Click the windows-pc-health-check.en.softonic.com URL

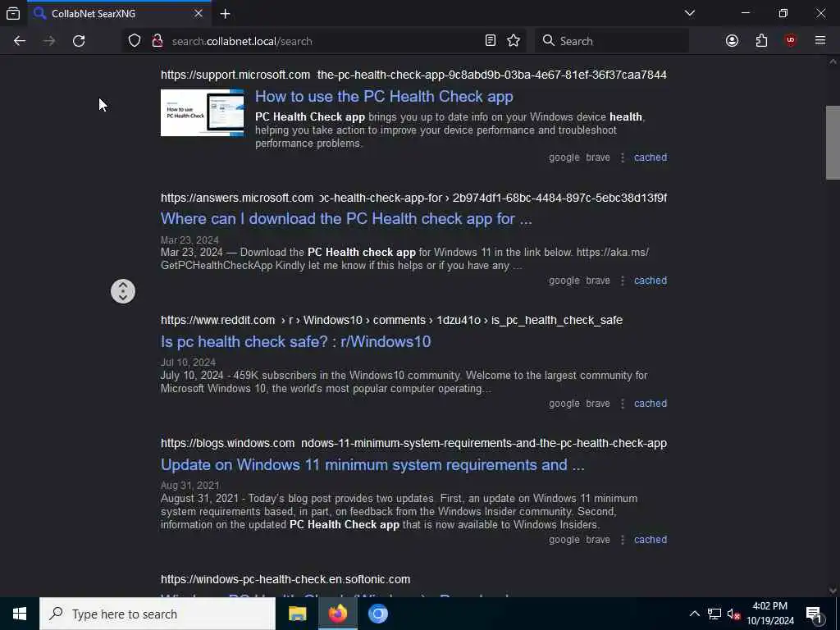coord(285,580)
